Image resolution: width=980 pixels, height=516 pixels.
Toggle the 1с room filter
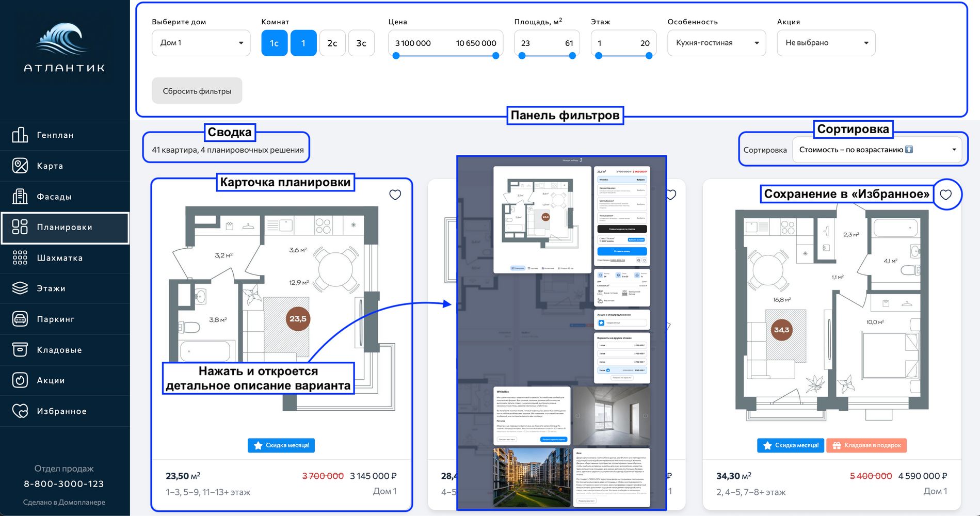pyautogui.click(x=275, y=43)
